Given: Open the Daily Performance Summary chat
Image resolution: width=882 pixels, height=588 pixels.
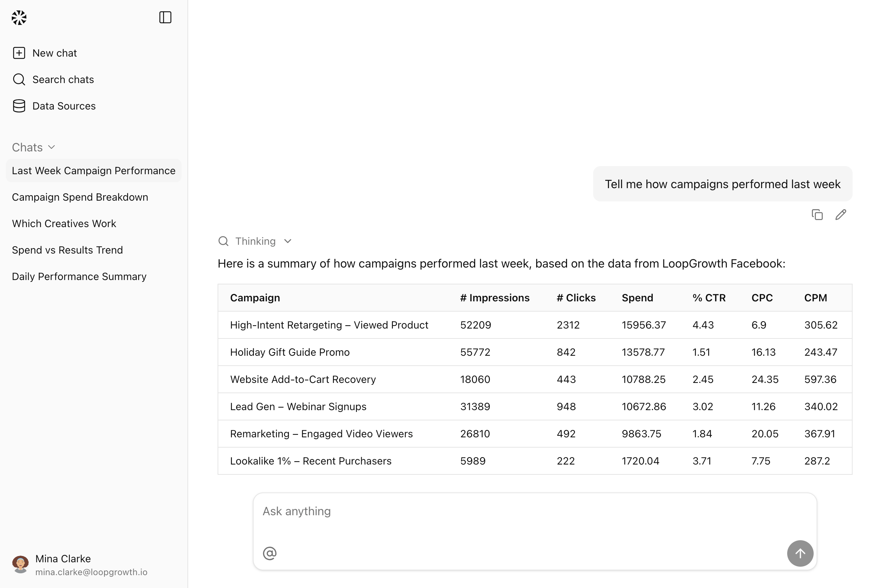Looking at the screenshot, I should point(79,276).
